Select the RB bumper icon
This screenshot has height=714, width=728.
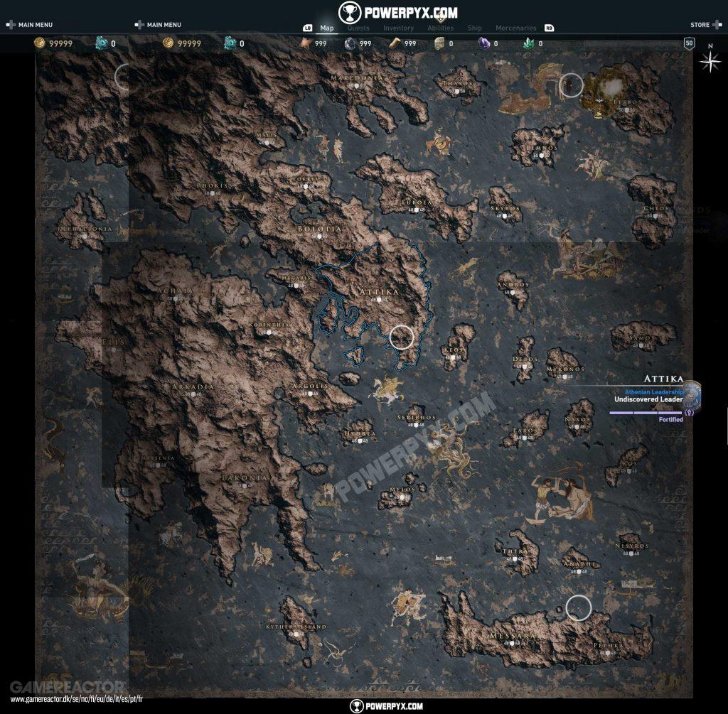pyautogui.click(x=550, y=28)
